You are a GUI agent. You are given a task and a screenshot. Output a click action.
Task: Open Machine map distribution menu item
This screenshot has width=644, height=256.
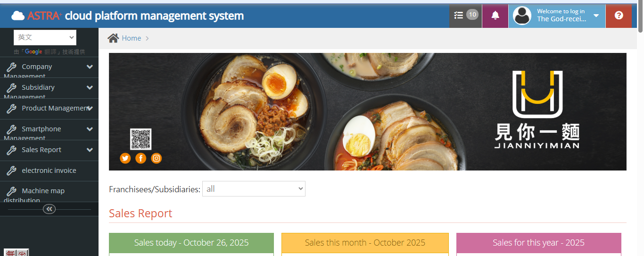(x=43, y=191)
